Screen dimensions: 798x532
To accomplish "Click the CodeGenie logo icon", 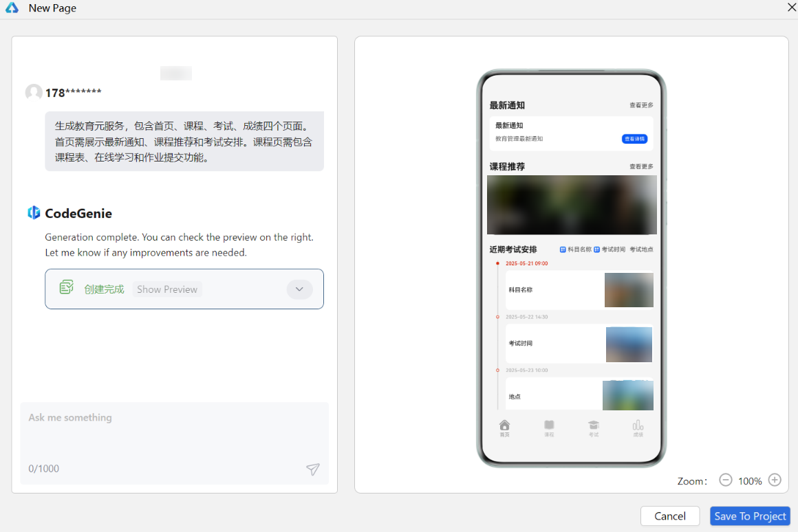I will [x=34, y=213].
